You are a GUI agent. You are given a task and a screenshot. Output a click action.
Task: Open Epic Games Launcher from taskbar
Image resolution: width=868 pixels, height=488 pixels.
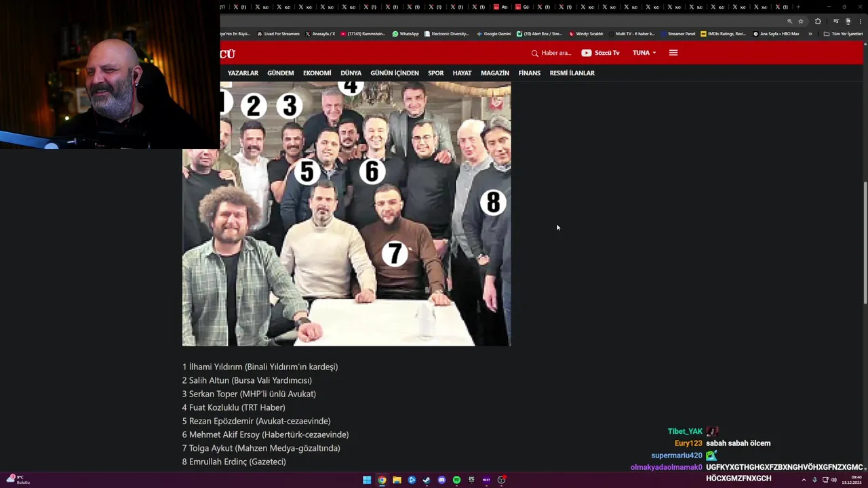[471, 480]
